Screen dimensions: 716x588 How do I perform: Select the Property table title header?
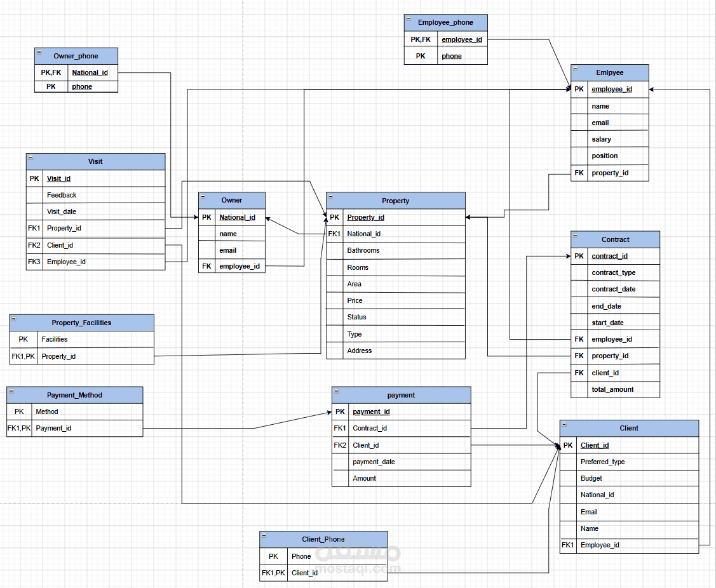[x=396, y=201]
